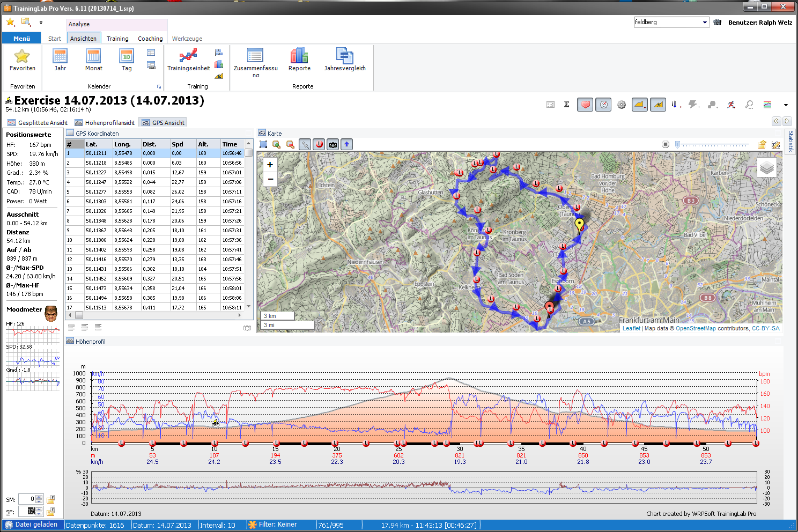Click the colored zones chart icon

tap(767, 105)
